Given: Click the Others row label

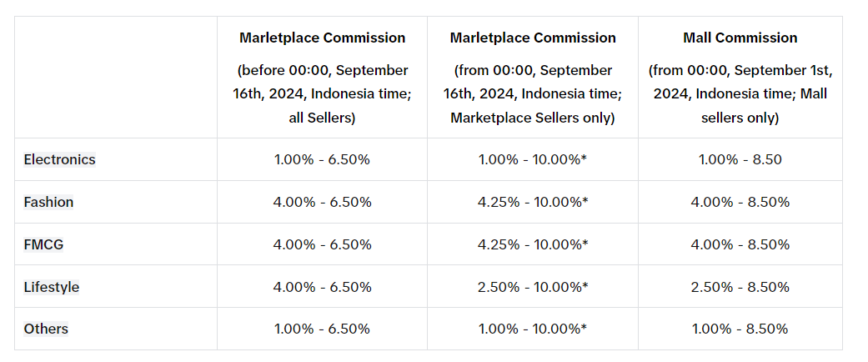Looking at the screenshot, I should (x=47, y=329).
